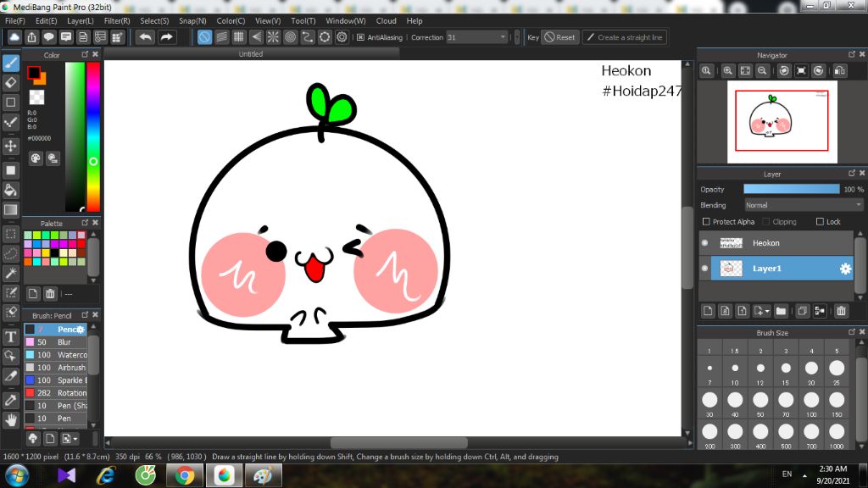Open Pencil brush settings gear
This screenshot has height=488, width=868.
[x=81, y=330]
